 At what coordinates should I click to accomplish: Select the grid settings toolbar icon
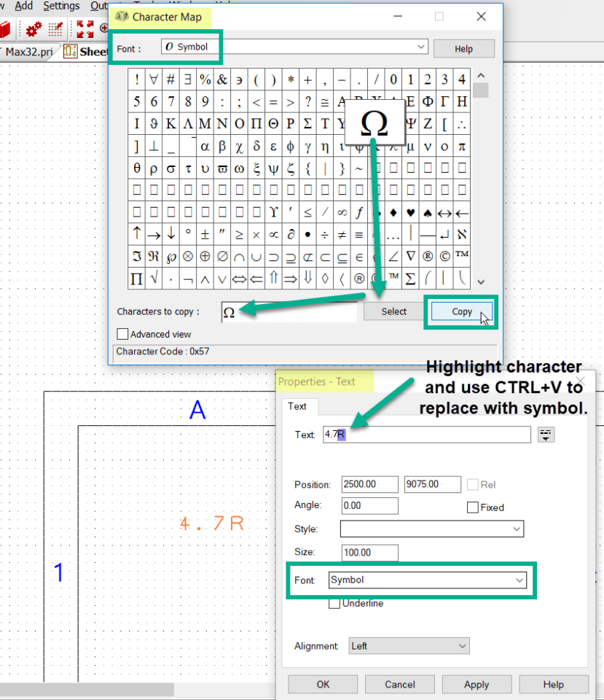pos(55,28)
